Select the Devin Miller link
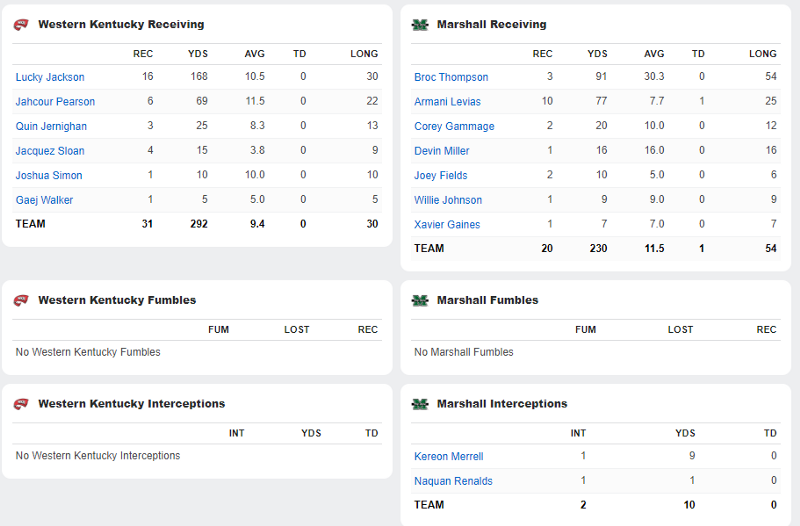The width and height of the screenshot is (800, 526). click(x=442, y=151)
